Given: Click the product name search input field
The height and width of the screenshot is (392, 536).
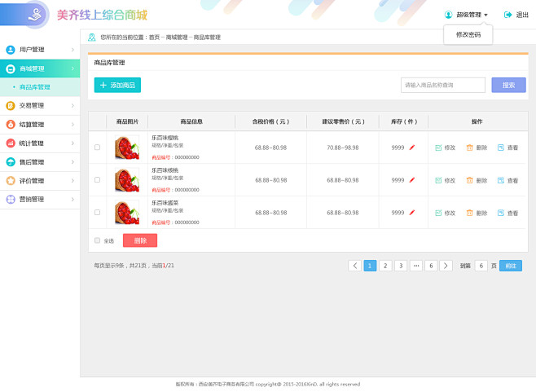Looking at the screenshot, I should coord(443,86).
